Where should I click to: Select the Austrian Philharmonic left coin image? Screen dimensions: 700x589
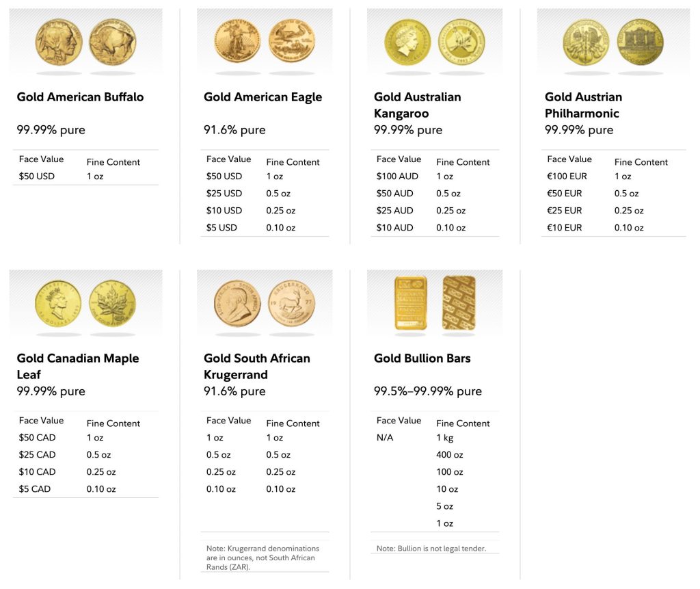click(x=586, y=42)
